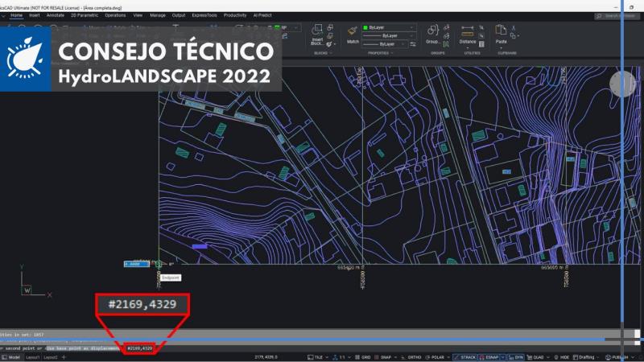Click the Cut scissors icon in Clipboard
Screen dimensions: 644x362
[x=514, y=28]
